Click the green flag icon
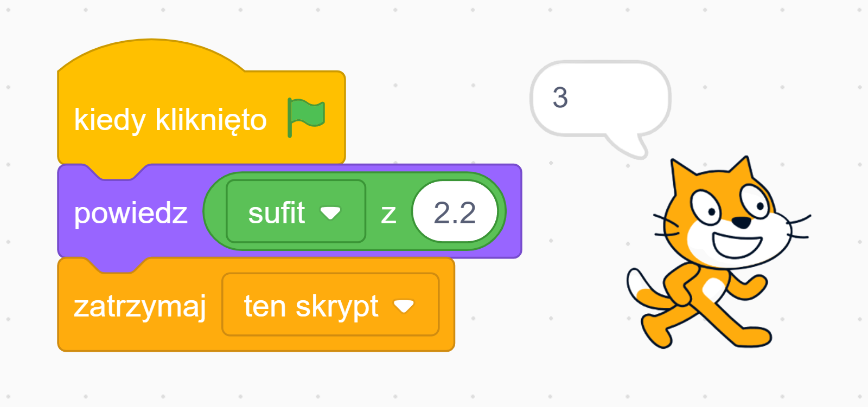868x407 pixels. pyautogui.click(x=306, y=117)
